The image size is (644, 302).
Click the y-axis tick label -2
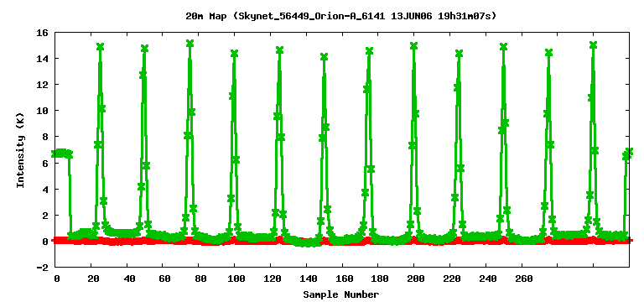42,267
